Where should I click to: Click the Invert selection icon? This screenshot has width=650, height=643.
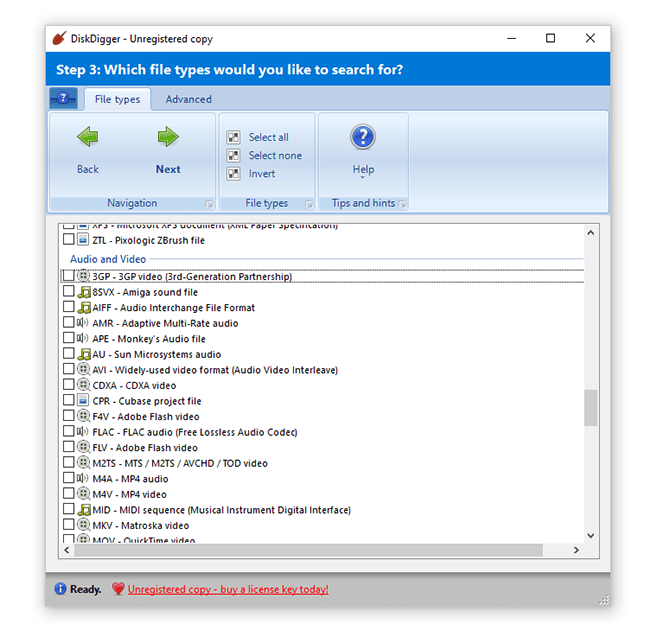[x=233, y=174]
